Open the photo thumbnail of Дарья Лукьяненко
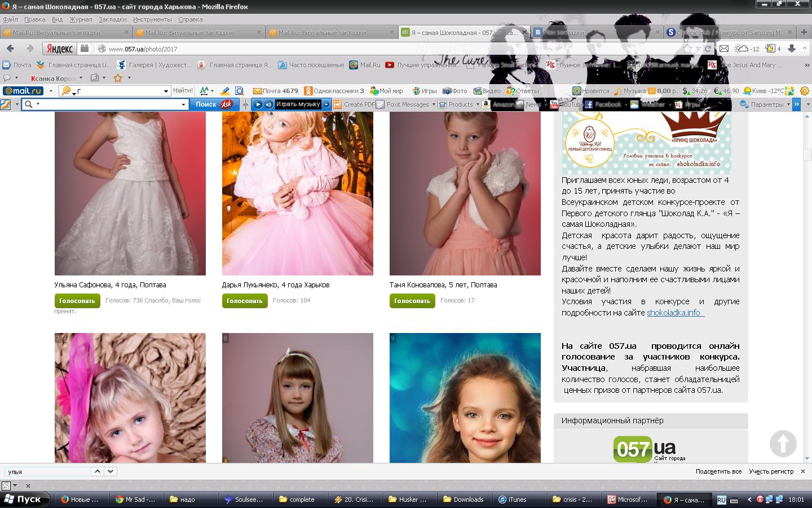 [x=298, y=194]
